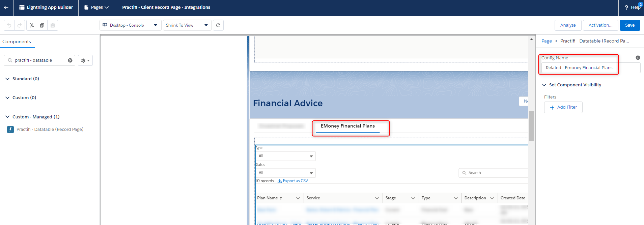Open the Help menu
644x225 pixels.
pos(633,7)
